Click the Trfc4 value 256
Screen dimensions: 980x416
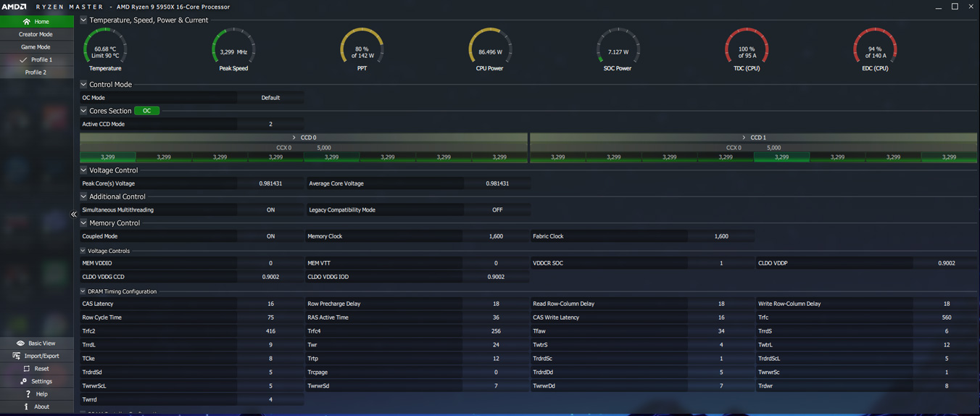[x=496, y=331]
